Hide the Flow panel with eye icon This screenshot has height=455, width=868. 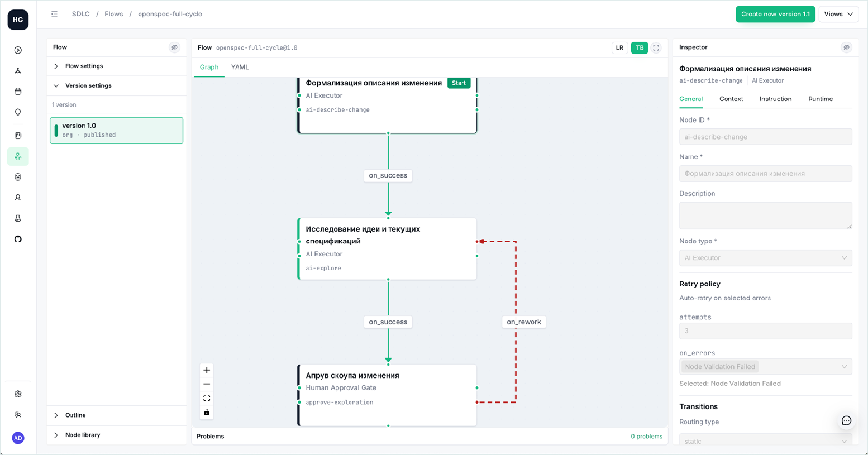click(x=174, y=47)
